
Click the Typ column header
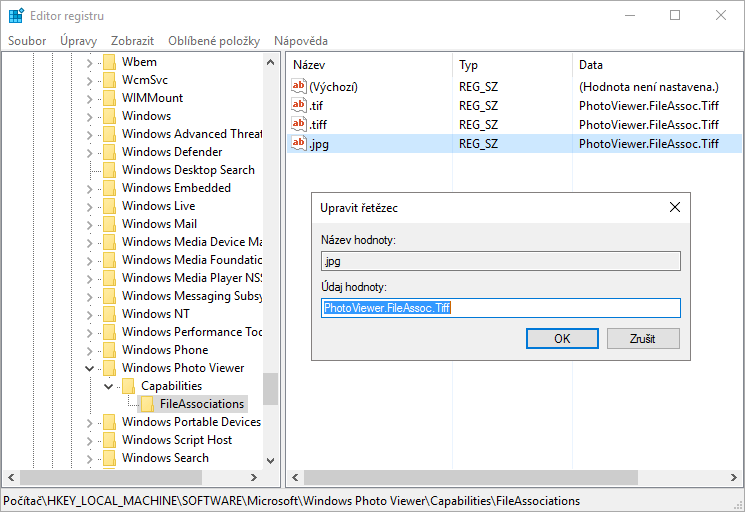468,65
